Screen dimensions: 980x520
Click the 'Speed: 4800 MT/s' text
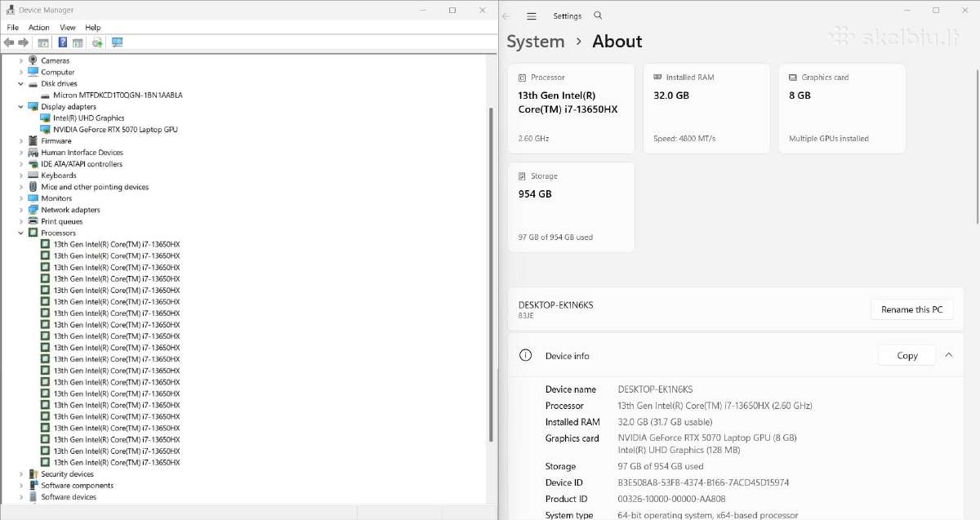pos(684,139)
